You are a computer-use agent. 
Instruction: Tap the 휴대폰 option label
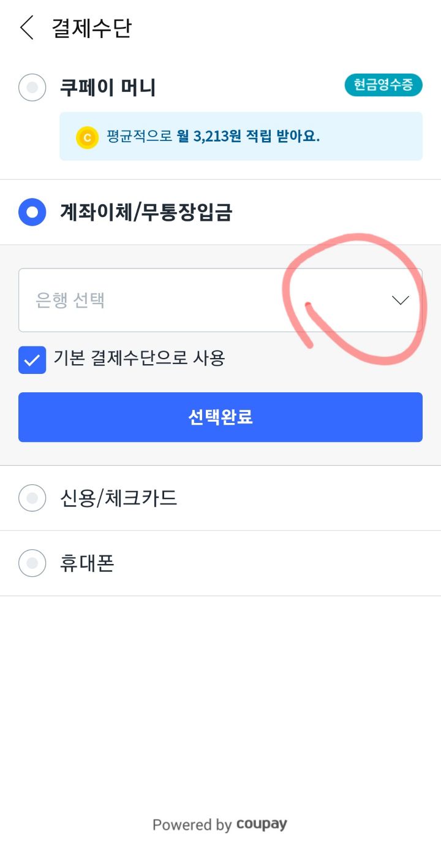pos(87,562)
